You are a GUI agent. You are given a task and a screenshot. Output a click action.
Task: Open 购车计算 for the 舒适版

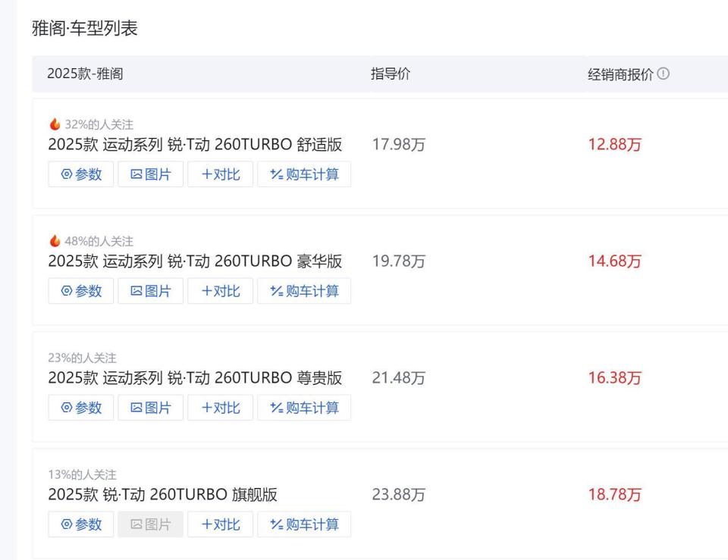(x=304, y=175)
